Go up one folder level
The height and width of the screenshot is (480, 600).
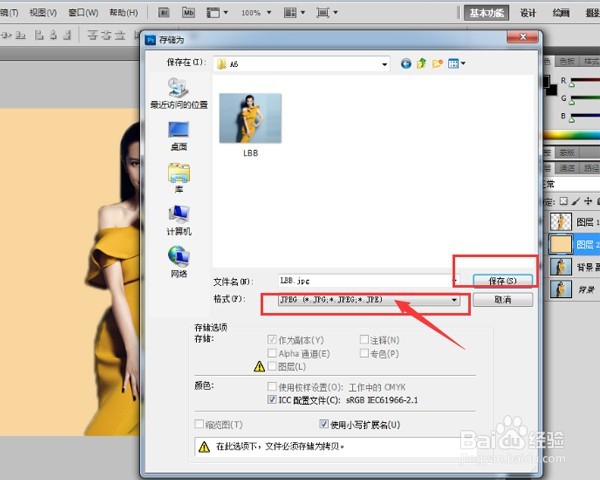(421, 63)
